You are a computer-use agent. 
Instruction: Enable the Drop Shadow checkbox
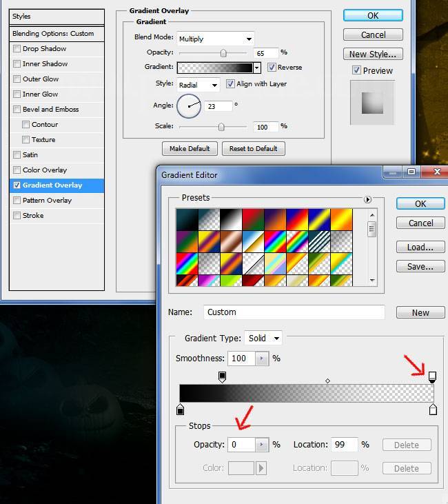coord(17,49)
